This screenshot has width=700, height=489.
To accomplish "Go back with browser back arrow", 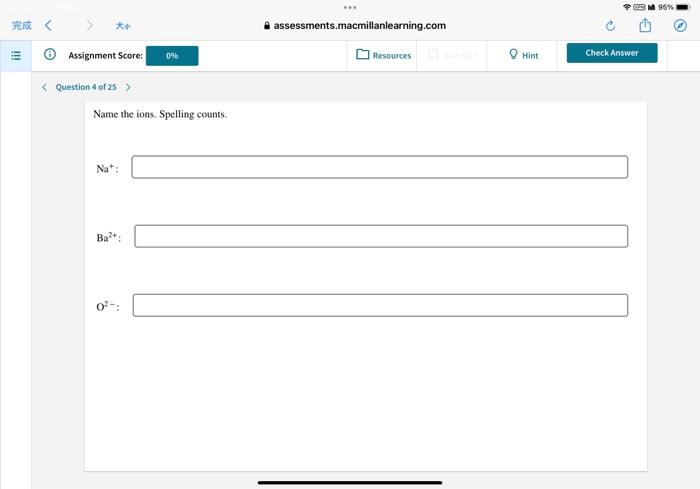I will (48, 25).
